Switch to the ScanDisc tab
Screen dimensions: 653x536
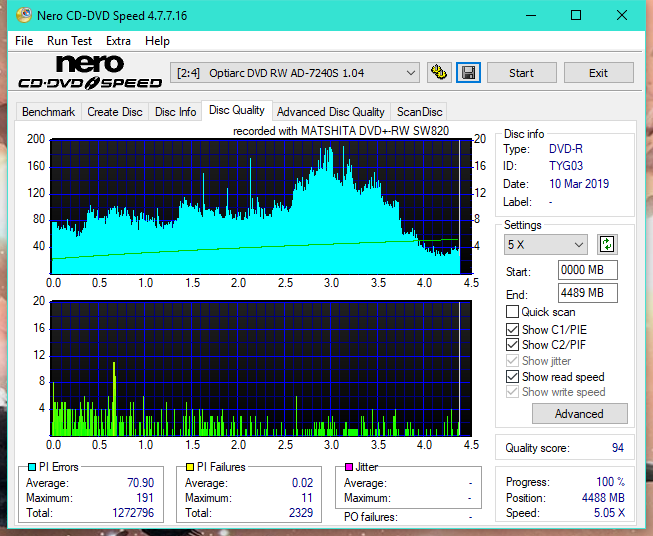point(419,112)
